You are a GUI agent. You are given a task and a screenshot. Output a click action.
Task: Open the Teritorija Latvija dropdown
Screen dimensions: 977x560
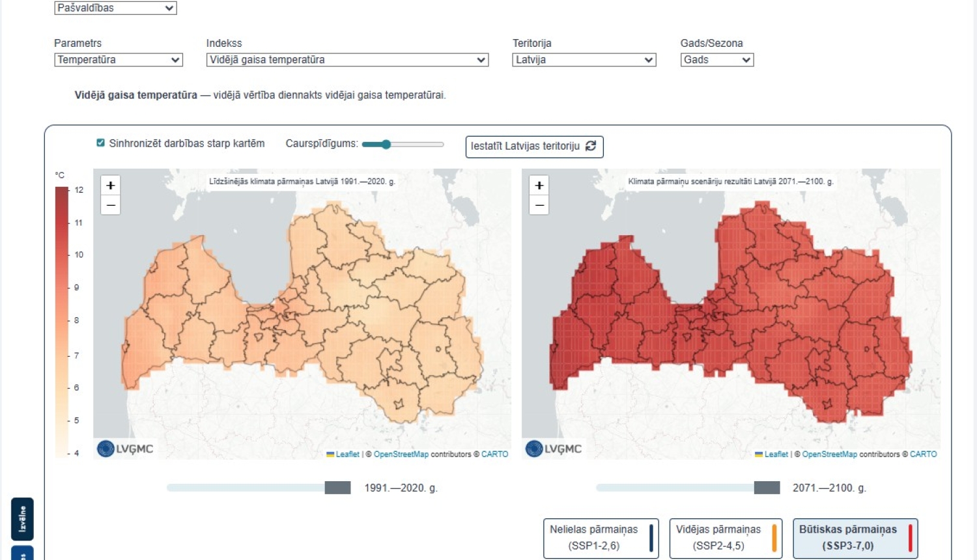click(584, 60)
